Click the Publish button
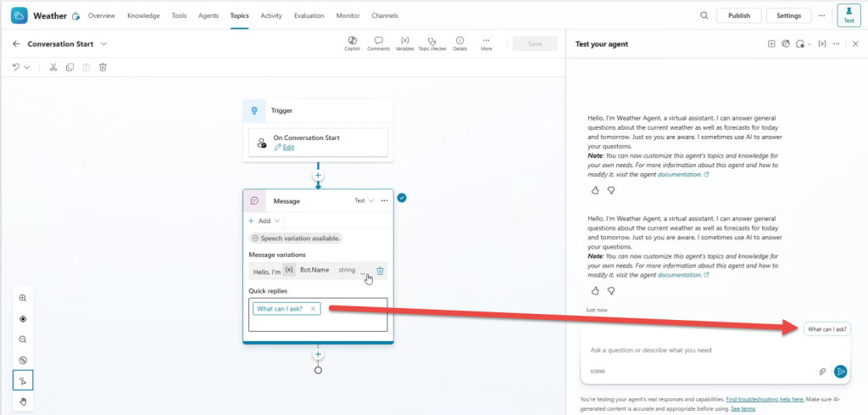868x415 pixels. 739,15
